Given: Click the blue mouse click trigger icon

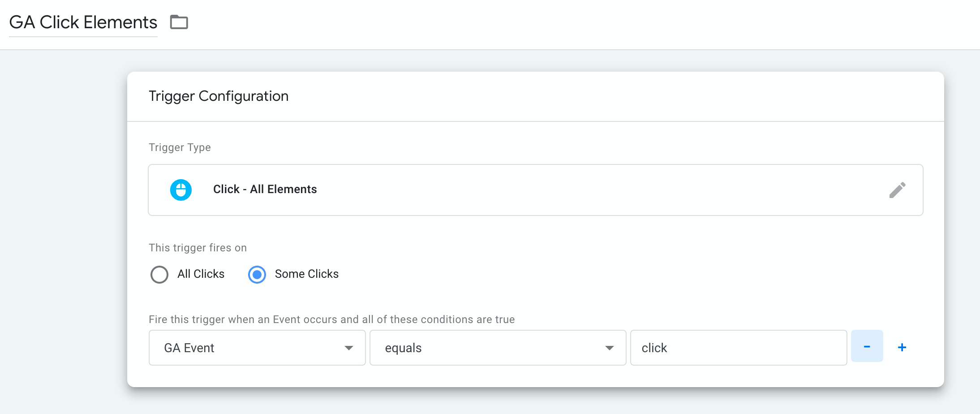Looking at the screenshot, I should (181, 190).
